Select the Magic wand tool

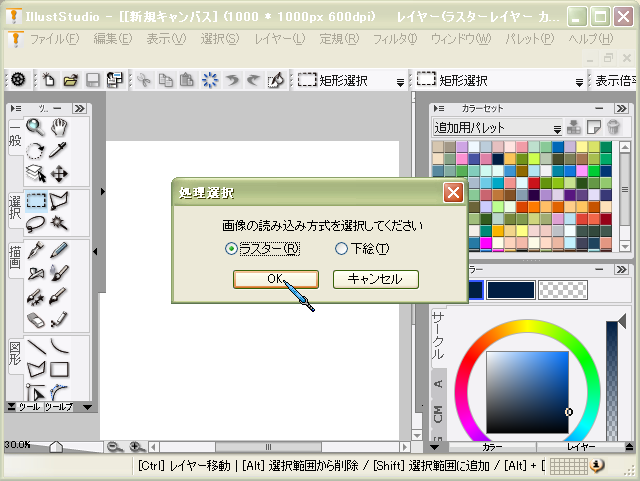tap(59, 224)
